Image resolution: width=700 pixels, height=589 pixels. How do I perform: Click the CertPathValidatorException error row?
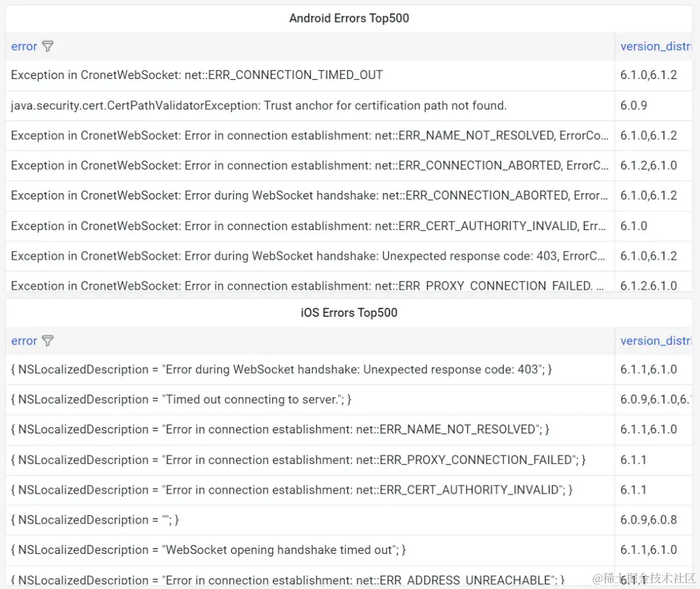(x=259, y=106)
